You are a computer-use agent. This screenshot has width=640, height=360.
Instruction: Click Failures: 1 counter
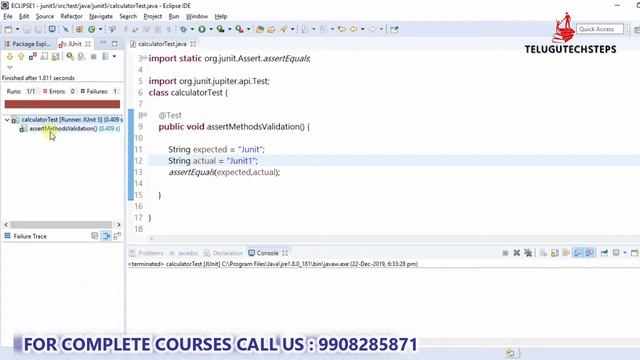pos(99,91)
